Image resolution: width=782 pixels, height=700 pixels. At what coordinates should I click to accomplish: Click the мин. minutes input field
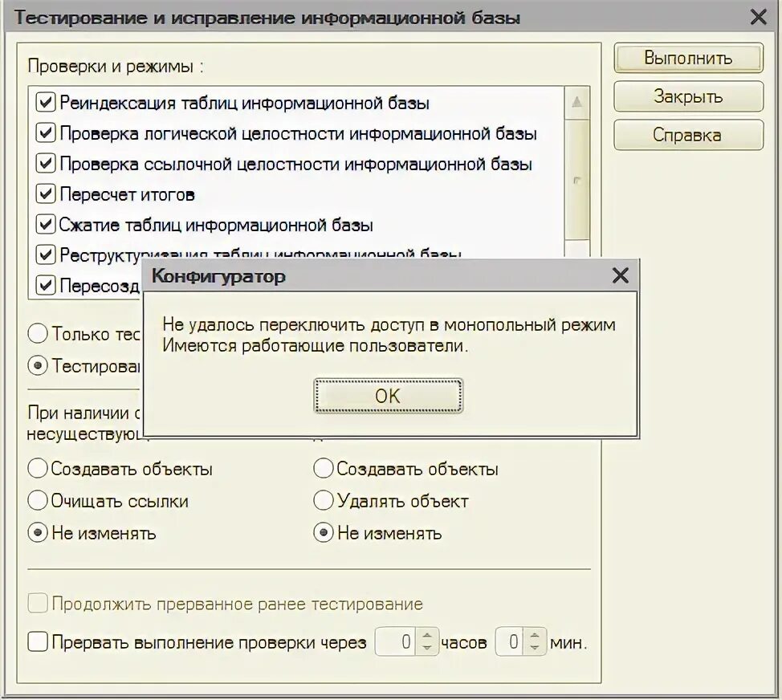pyautogui.click(x=509, y=641)
